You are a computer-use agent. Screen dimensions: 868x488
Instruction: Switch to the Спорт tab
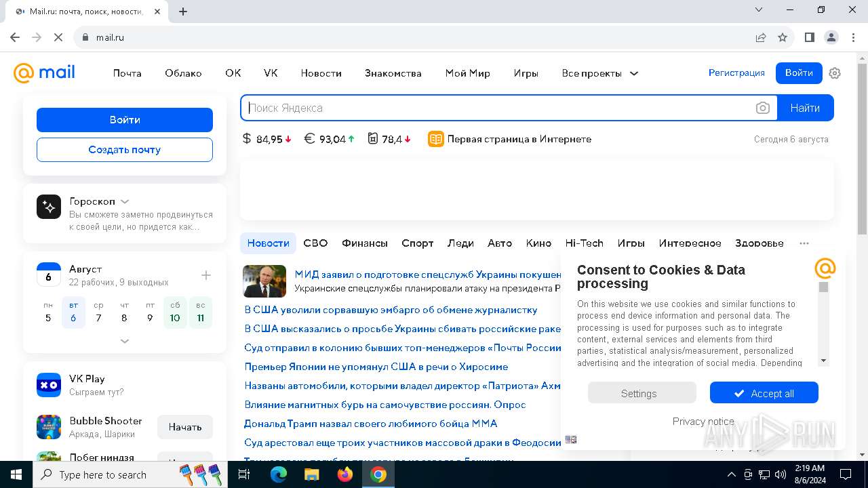[418, 243]
